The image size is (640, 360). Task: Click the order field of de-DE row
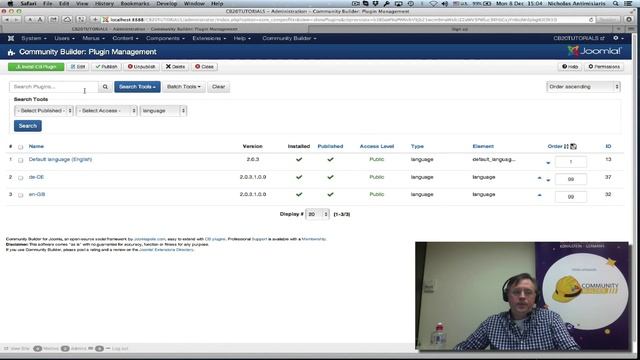point(571,179)
